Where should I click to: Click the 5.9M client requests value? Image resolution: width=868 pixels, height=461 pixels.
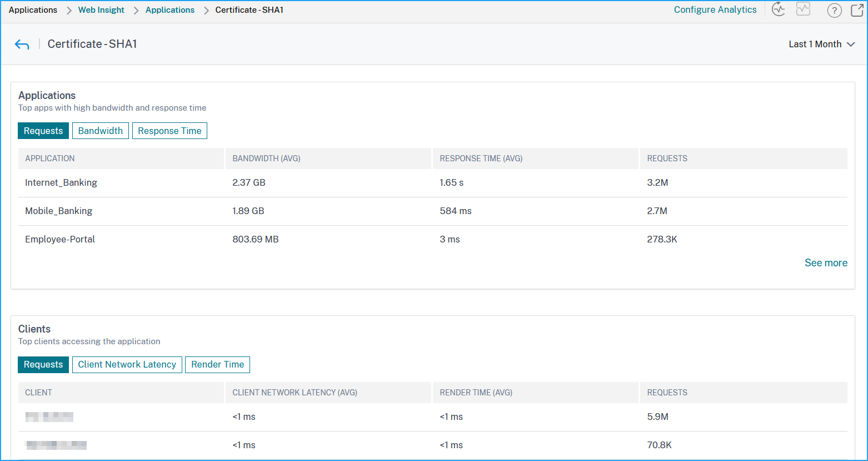657,417
